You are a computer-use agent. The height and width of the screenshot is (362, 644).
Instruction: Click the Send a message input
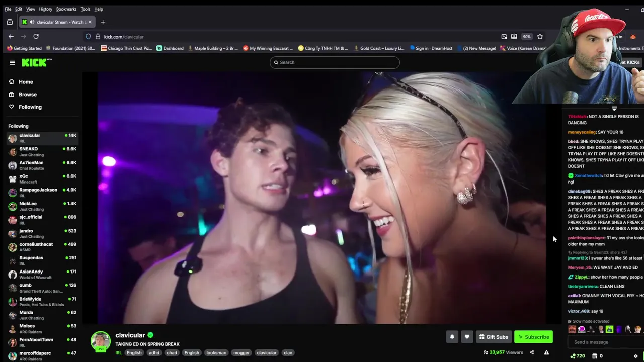(606, 342)
